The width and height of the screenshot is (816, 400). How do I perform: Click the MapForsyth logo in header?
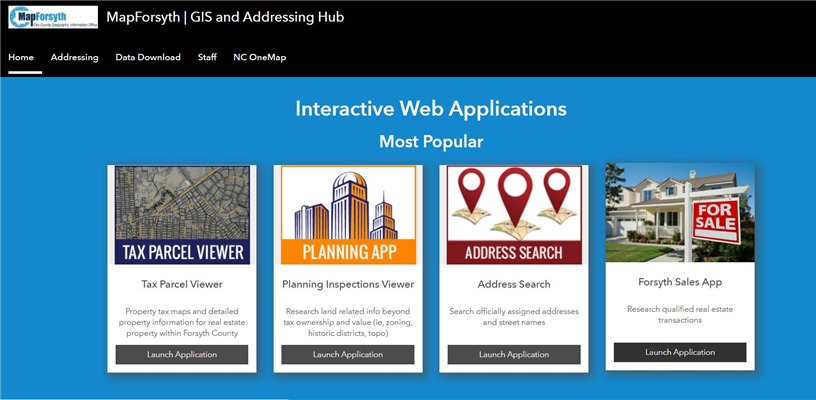52,17
